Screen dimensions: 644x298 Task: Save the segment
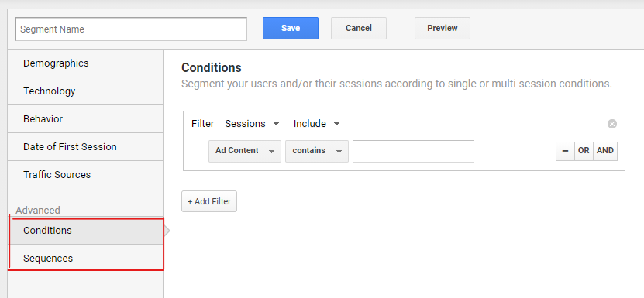[x=291, y=28]
